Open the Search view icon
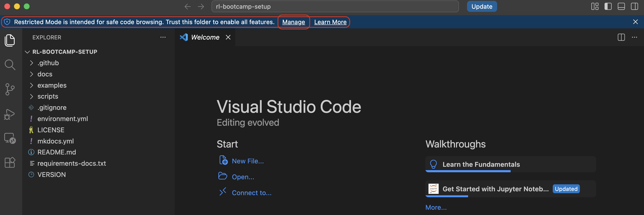Viewport: 644px width, 215px height. [10, 65]
